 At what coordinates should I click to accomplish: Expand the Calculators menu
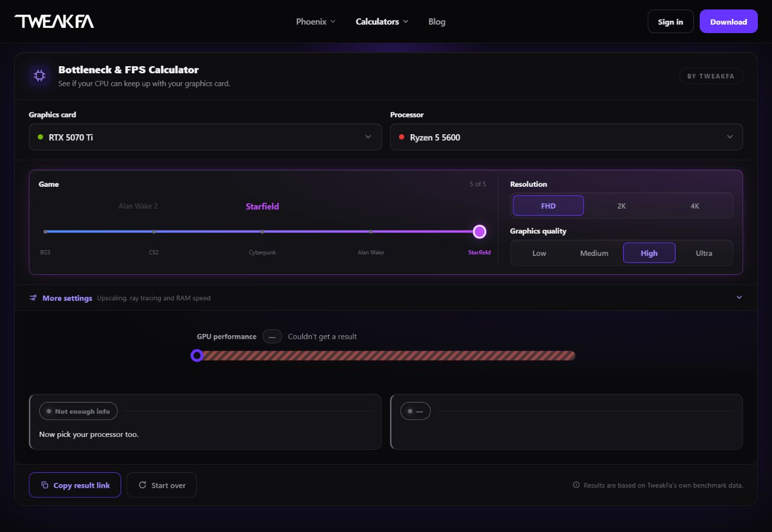pos(382,22)
